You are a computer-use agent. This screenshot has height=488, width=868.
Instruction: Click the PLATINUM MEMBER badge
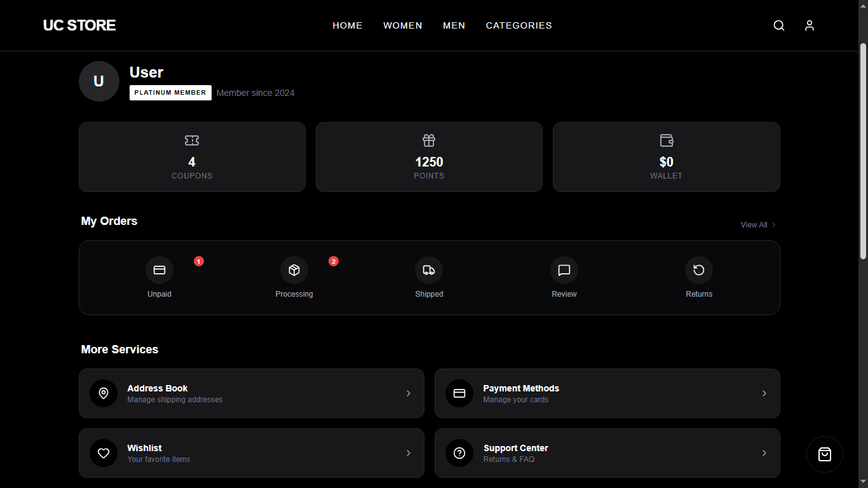coord(170,93)
